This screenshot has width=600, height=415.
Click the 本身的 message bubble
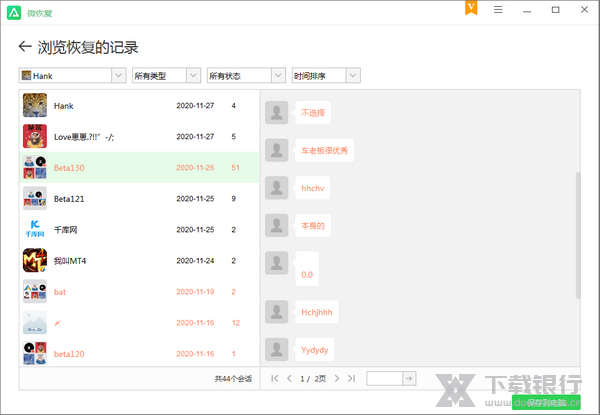pyautogui.click(x=313, y=225)
